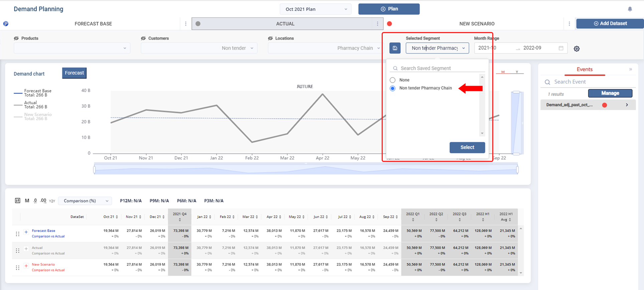Click the Forecast button
Image resolution: width=644 pixels, height=290 pixels.
pyautogui.click(x=74, y=73)
